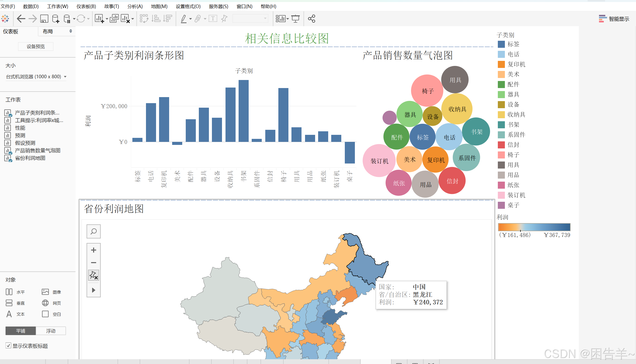
Task: Click the map pin reset icon
Action: pos(94,275)
